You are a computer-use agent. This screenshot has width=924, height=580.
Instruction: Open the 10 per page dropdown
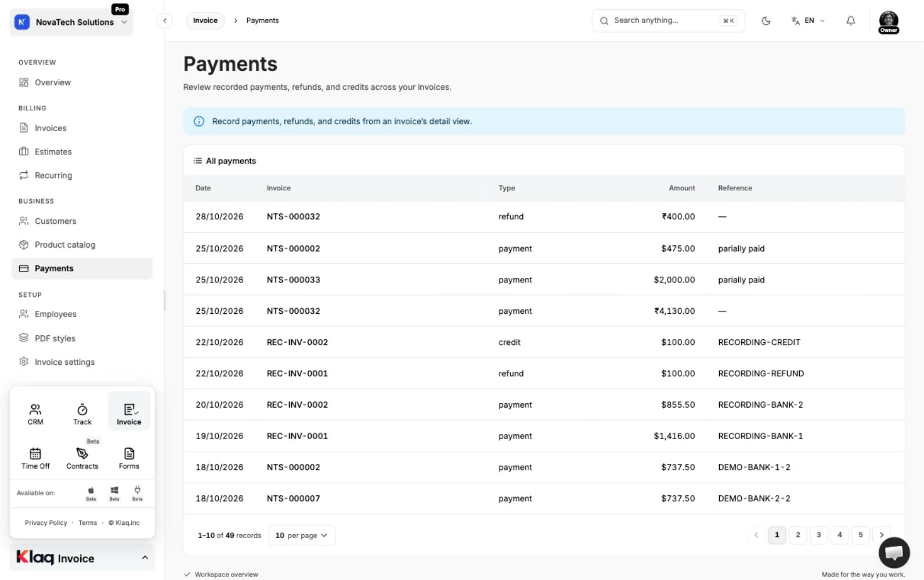tap(302, 535)
